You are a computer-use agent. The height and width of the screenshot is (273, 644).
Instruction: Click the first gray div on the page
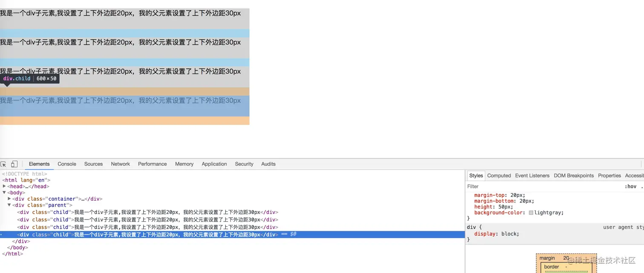(124, 18)
